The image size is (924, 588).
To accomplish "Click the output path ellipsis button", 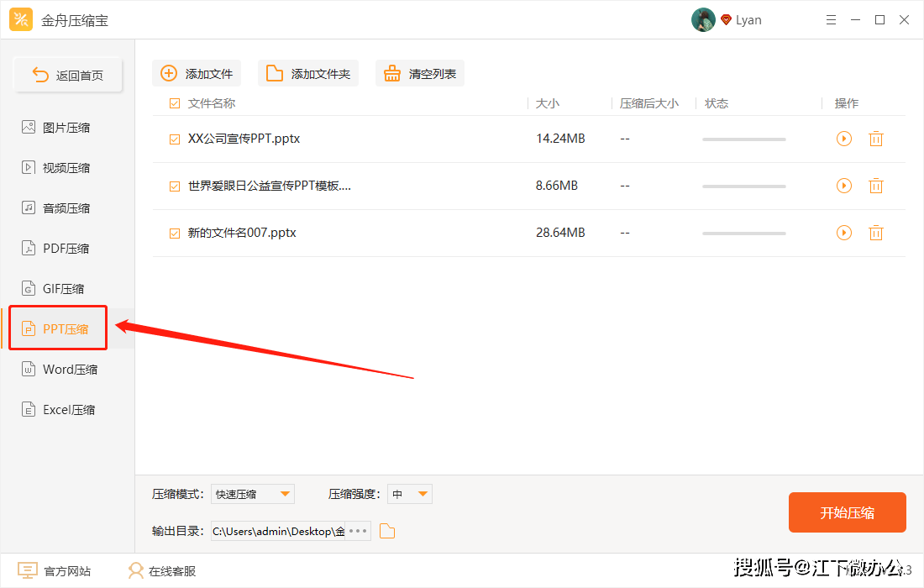I will 359,531.
